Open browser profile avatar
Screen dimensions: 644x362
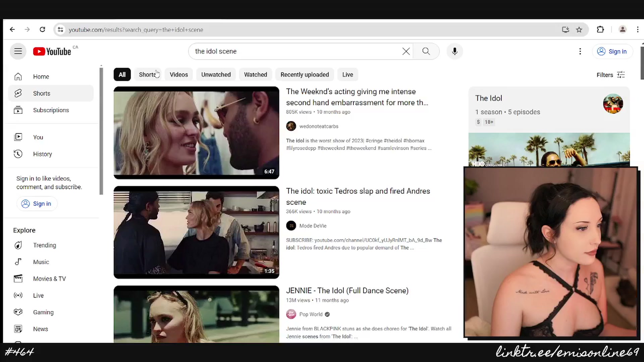[x=623, y=29]
